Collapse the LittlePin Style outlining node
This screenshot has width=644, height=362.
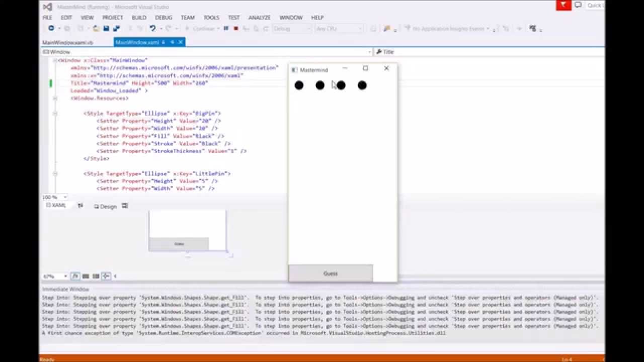click(x=55, y=173)
